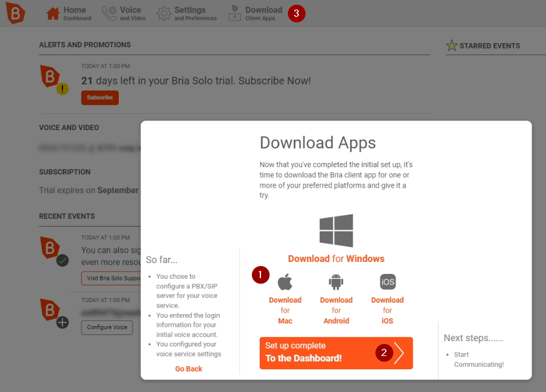Click the Apple logo icon
The image size is (546, 392).
tap(285, 282)
